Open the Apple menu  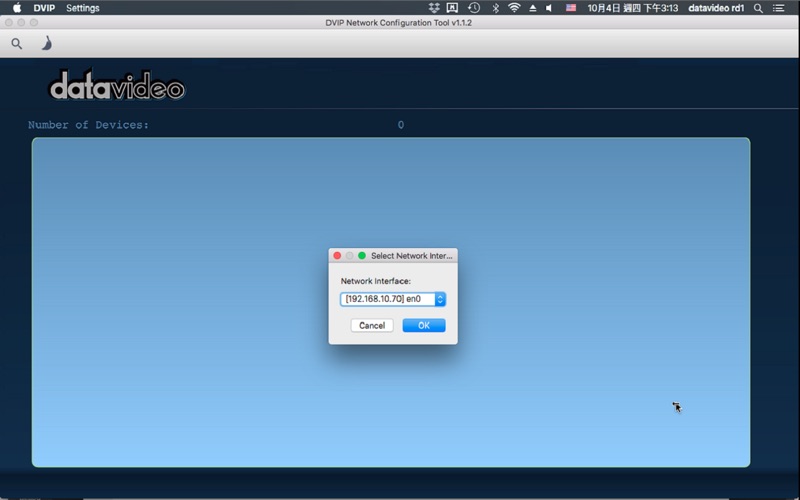coord(17,8)
